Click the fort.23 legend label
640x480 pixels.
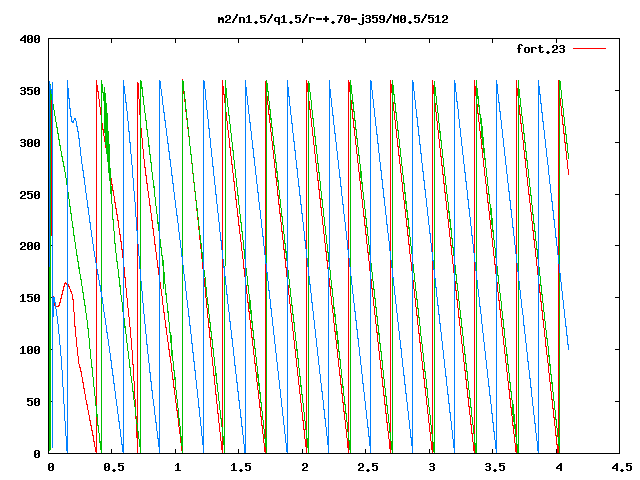(x=540, y=49)
